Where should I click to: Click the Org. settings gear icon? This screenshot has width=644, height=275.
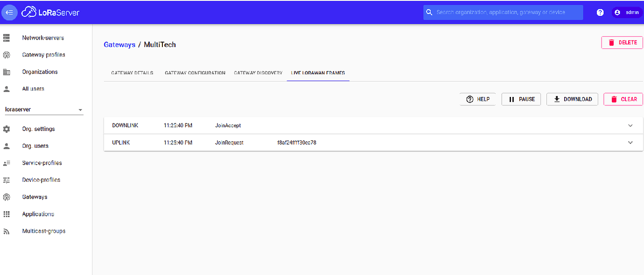pos(7,129)
